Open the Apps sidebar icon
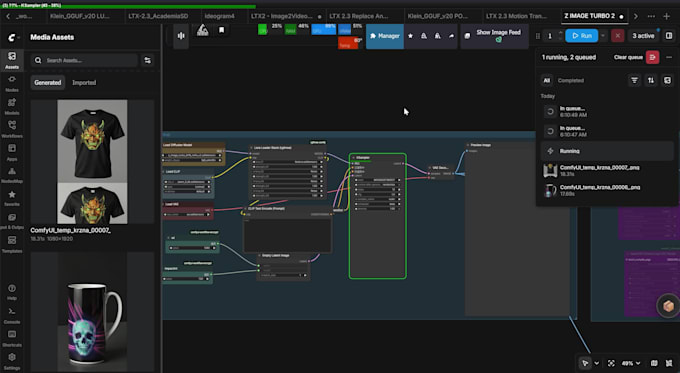The image size is (680, 373). tap(12, 152)
